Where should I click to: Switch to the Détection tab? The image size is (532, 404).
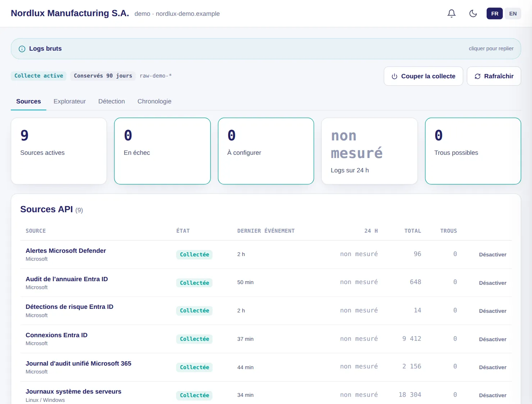(x=112, y=102)
